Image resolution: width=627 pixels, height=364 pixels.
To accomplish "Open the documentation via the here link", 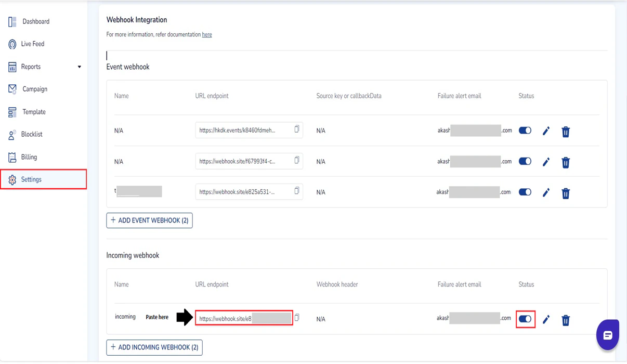I will [207, 34].
